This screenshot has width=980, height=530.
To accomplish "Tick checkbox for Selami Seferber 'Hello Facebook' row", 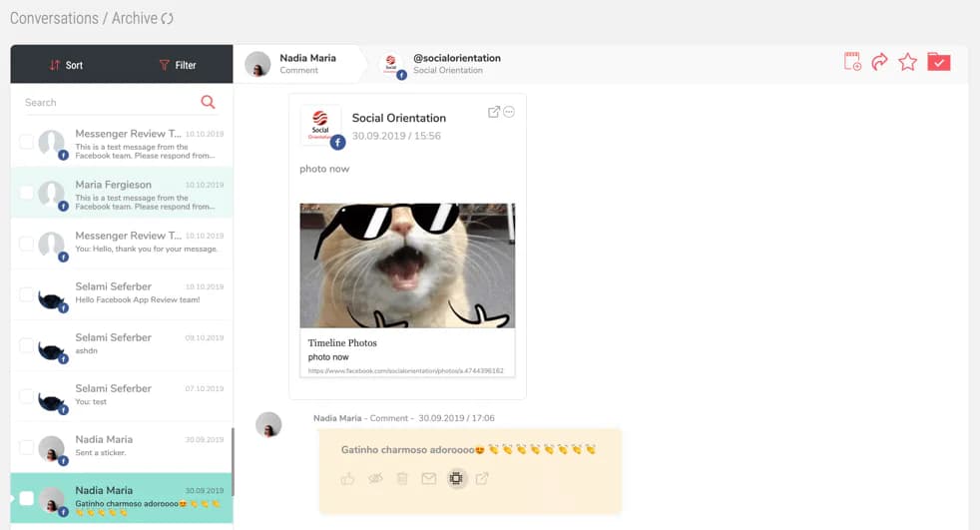I will (x=26, y=294).
